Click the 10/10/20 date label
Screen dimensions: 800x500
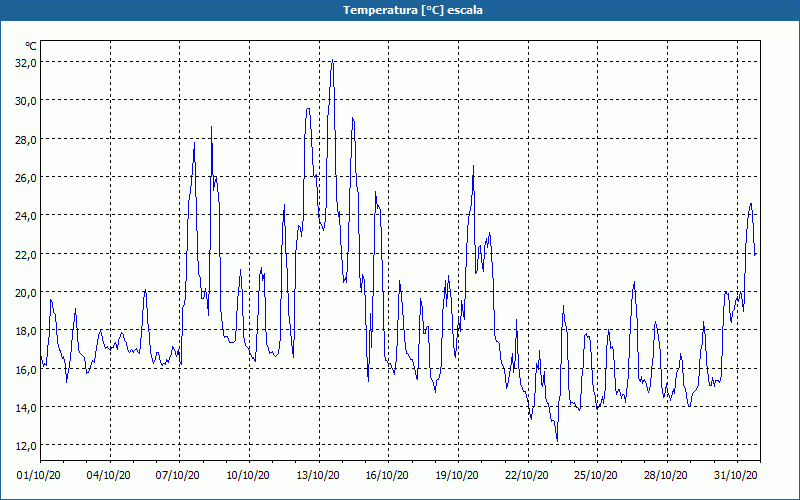click(x=248, y=475)
